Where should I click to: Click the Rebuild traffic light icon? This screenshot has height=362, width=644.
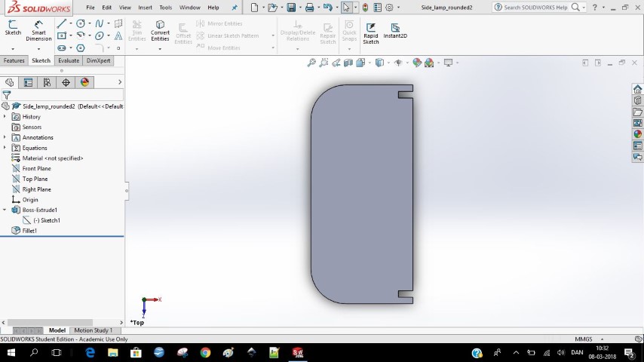[x=365, y=8]
